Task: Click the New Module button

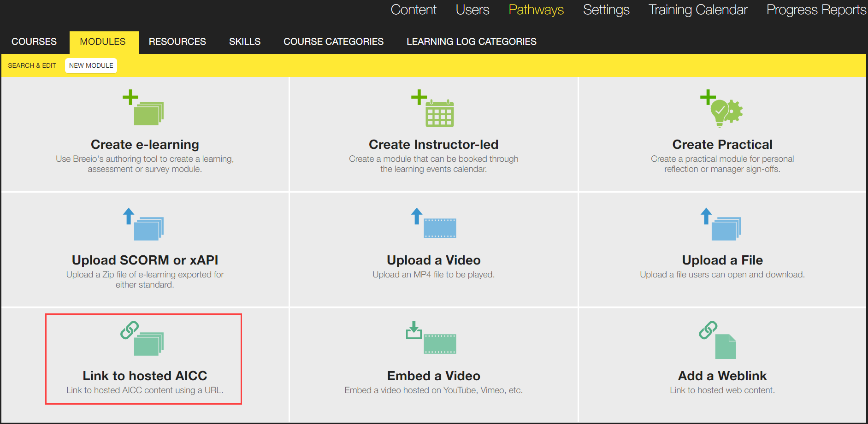Action: point(91,65)
